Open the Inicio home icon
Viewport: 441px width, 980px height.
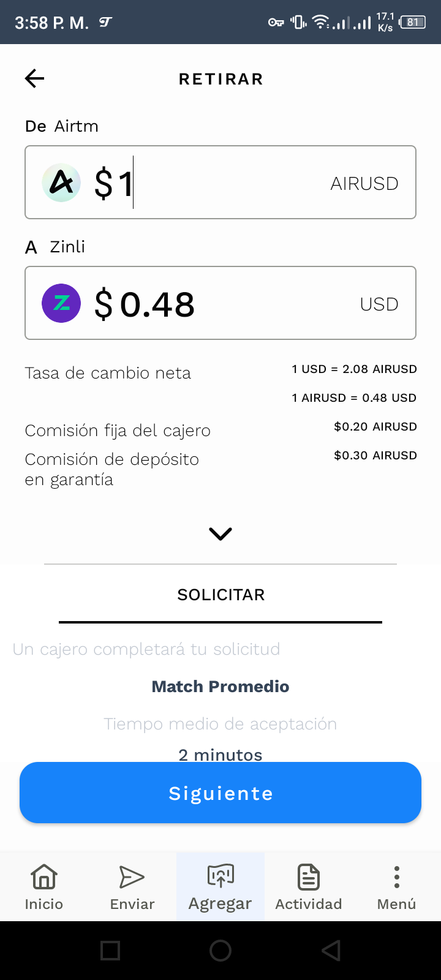(x=44, y=877)
